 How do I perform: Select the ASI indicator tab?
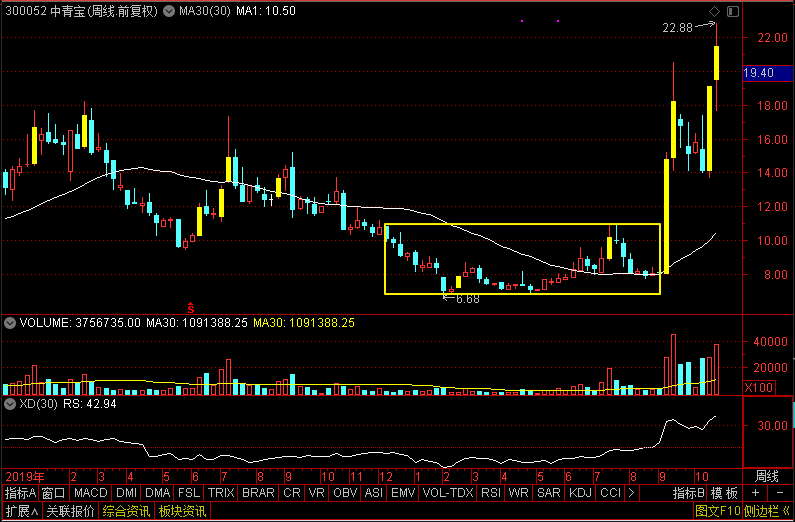tap(374, 493)
